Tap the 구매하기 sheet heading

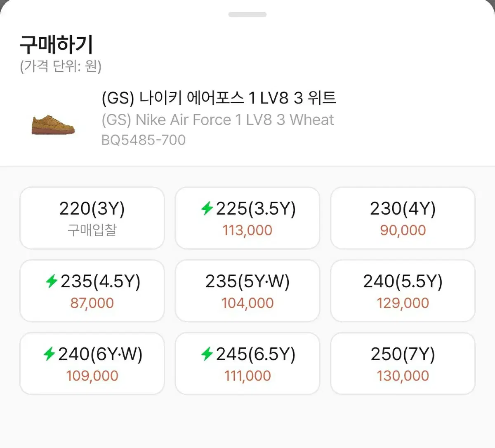tap(57, 45)
